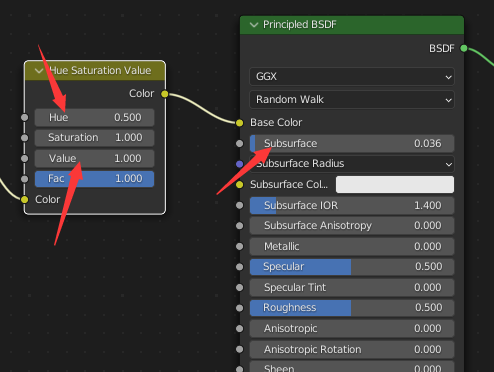This screenshot has width=494, height=372.
Task: Click the Roughness slider
Action: point(352,308)
